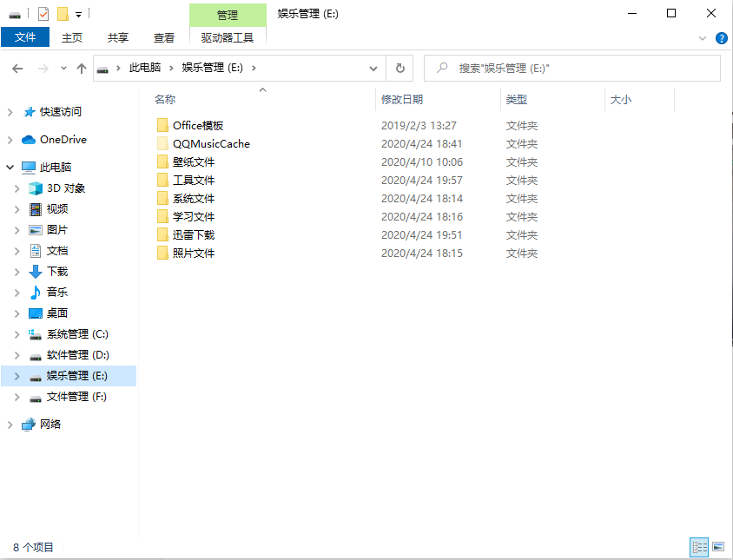Viewport: 733px width, 560px height.
Task: Open the 文档 library icon
Action: [x=36, y=251]
